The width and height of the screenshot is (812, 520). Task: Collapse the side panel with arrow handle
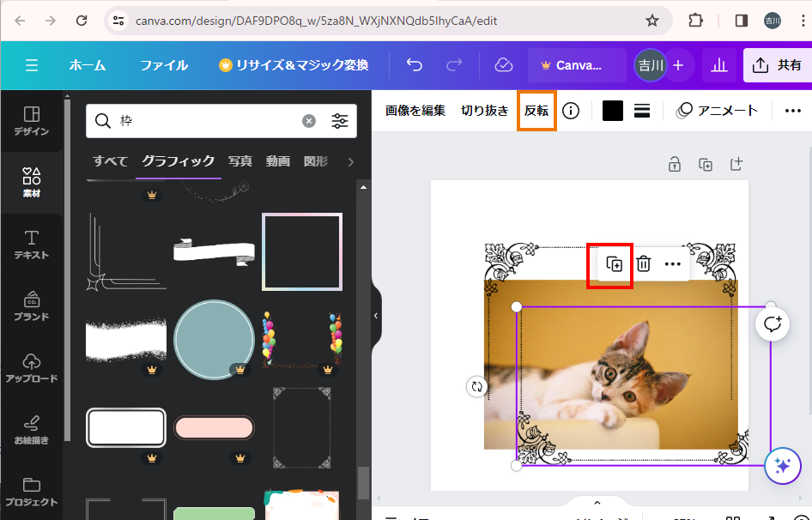click(x=375, y=316)
